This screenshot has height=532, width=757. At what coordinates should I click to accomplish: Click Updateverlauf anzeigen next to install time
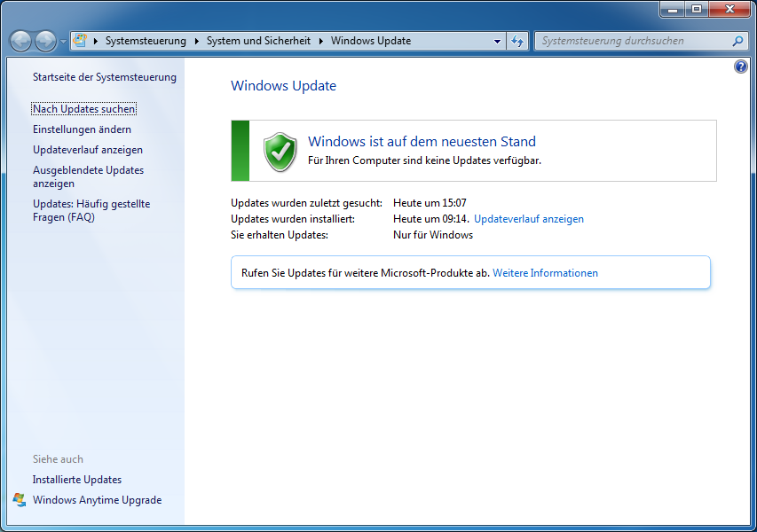pos(529,219)
